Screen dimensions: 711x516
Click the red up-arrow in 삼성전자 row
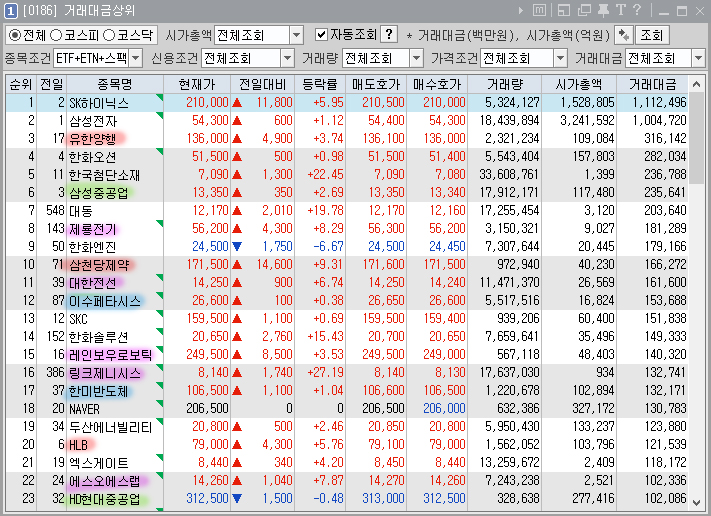coord(237,121)
